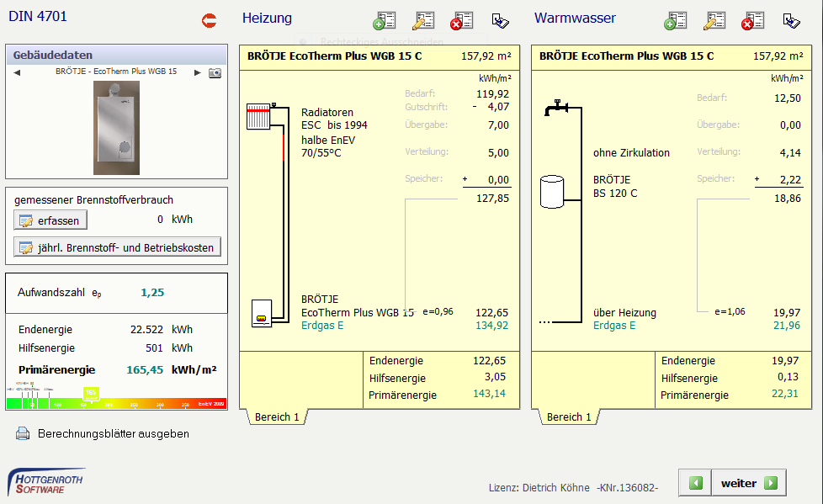823x504 pixels.
Task: Click the Primärenergie value 165,45
Action: 145,369
